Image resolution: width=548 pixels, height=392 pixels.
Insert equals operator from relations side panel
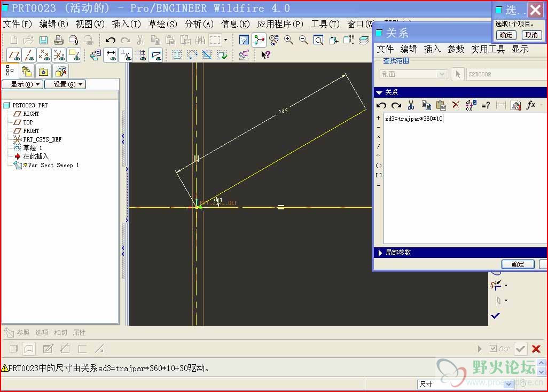click(379, 184)
